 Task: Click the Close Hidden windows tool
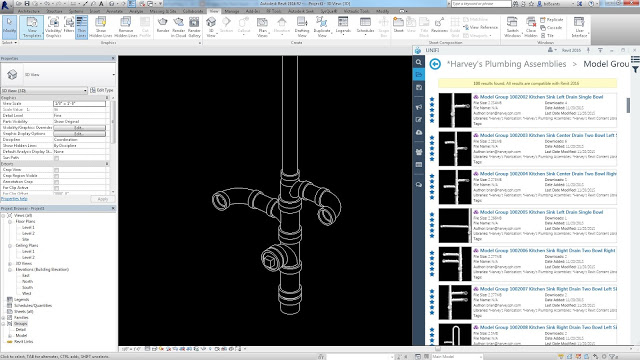(x=531, y=27)
